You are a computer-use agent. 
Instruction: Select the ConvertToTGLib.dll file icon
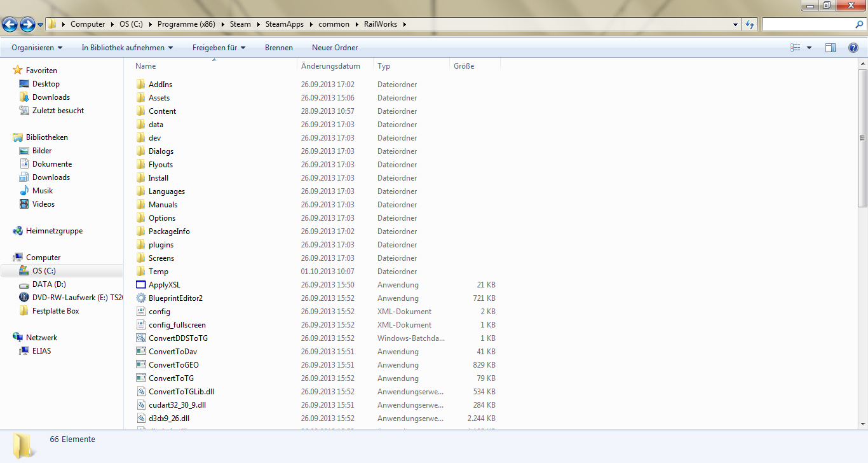tap(141, 392)
